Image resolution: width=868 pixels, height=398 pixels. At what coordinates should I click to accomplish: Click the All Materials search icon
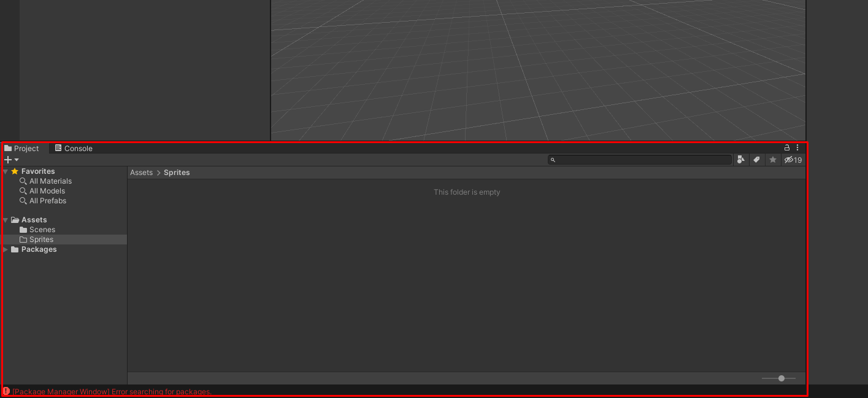coord(23,181)
